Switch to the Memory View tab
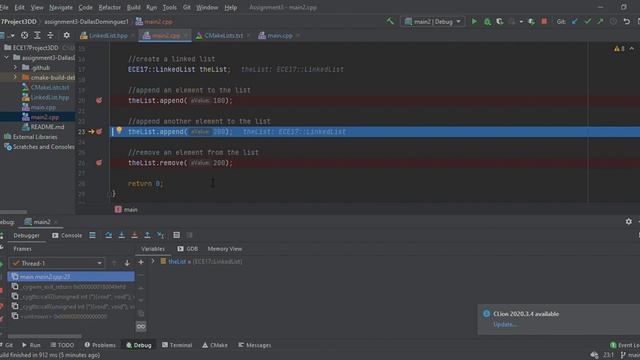This screenshot has height=360, width=640. click(x=224, y=249)
